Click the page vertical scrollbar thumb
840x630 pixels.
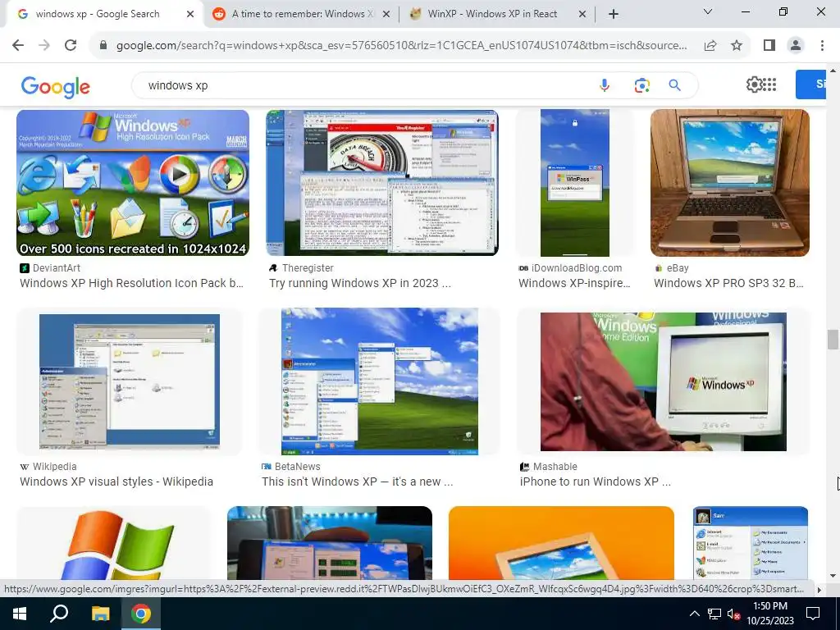(x=833, y=340)
